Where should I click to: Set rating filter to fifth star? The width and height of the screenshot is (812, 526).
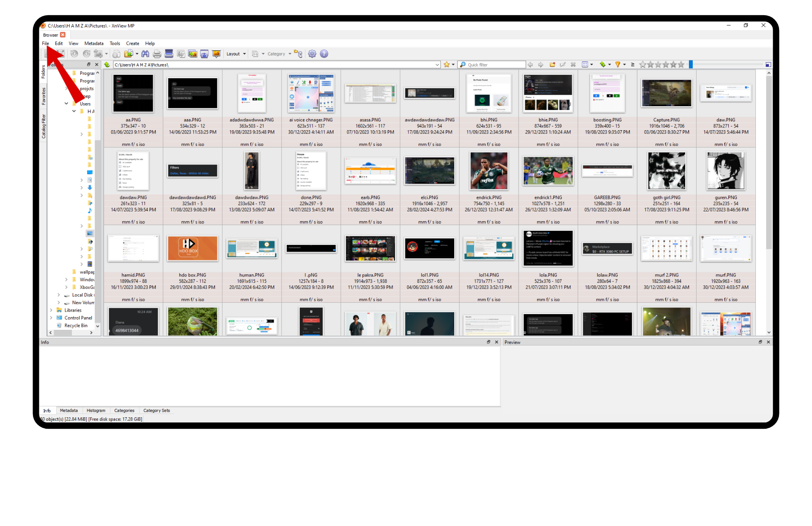pos(681,65)
